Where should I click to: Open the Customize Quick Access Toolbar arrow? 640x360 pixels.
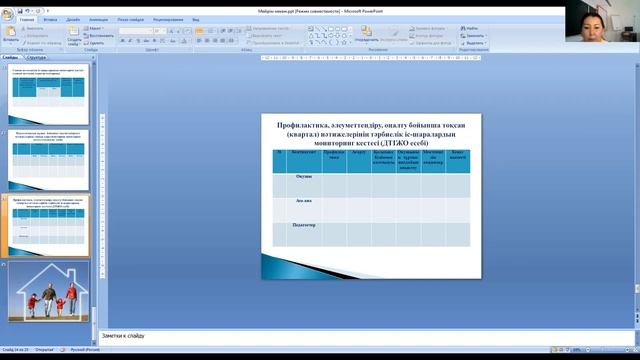coord(48,11)
